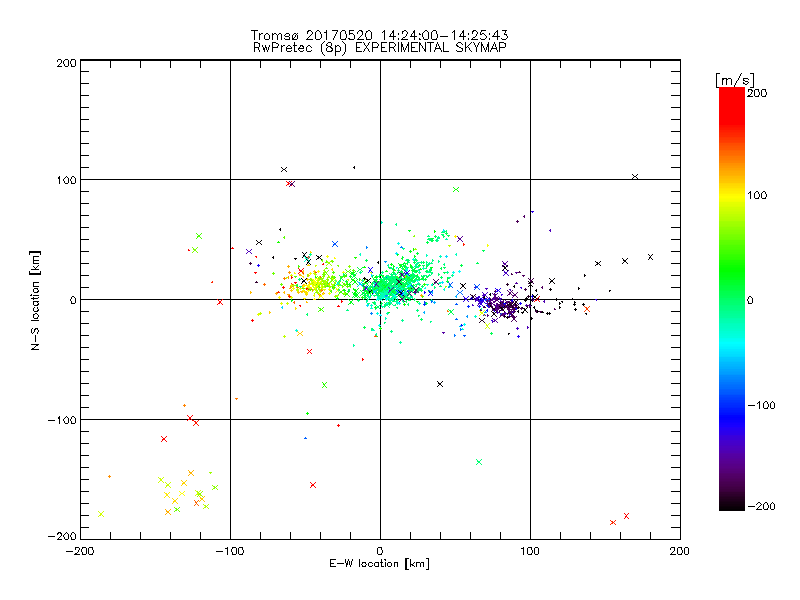Click the [m/s] colorbar unit label
The width and height of the screenshot is (800, 600).
tap(733, 79)
